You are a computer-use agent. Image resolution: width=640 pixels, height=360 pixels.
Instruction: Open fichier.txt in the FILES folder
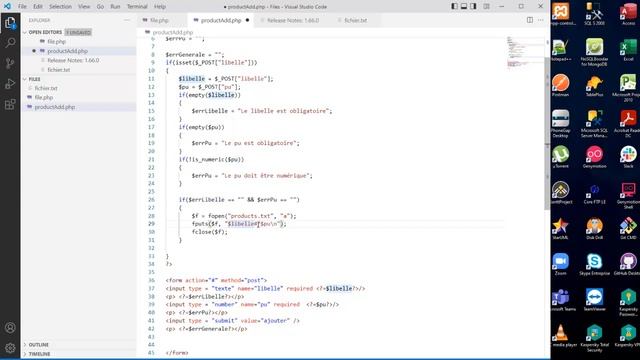tap(46, 88)
